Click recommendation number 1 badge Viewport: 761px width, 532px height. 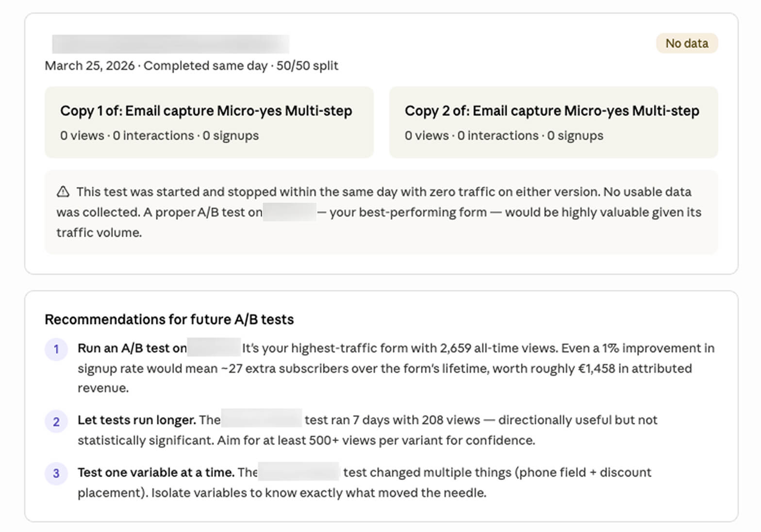[x=56, y=349]
